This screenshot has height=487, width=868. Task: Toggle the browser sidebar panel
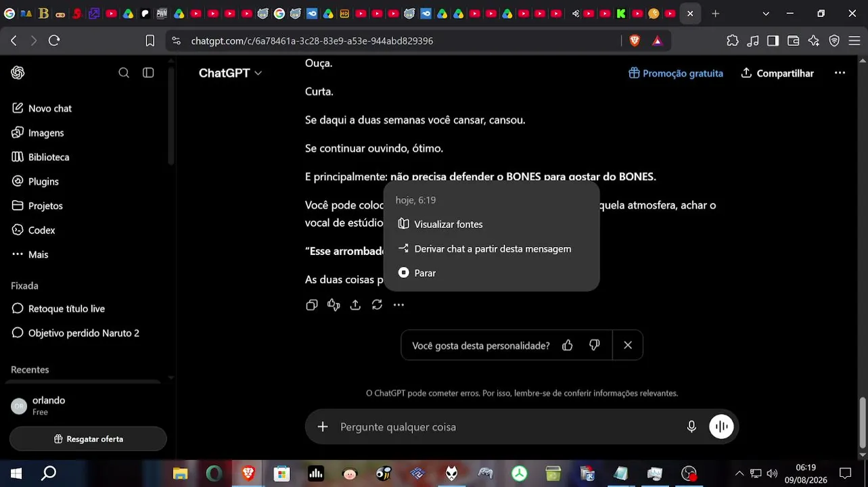coord(773,41)
